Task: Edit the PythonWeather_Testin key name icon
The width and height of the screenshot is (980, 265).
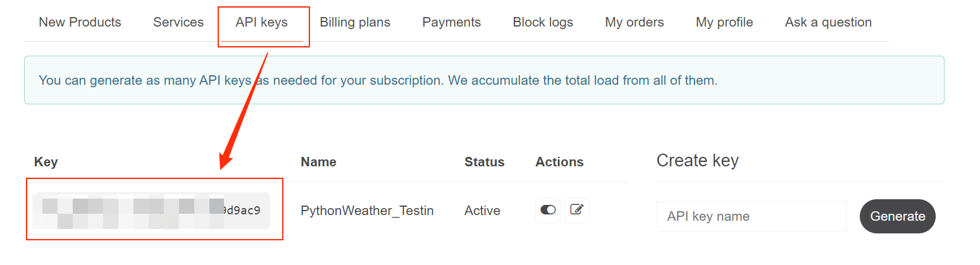Action: click(x=576, y=210)
